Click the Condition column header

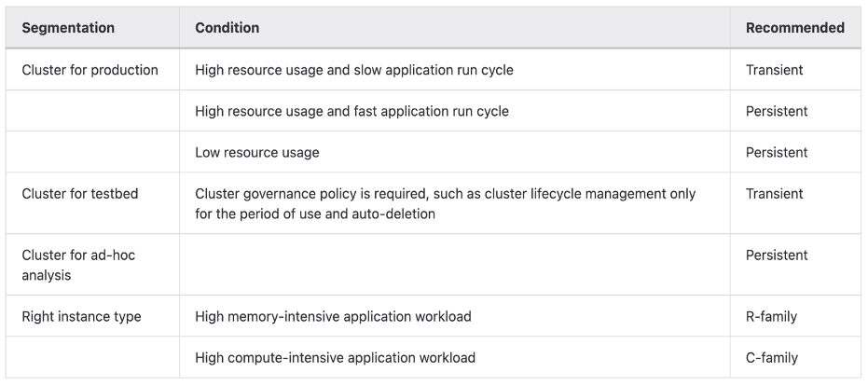[227, 28]
